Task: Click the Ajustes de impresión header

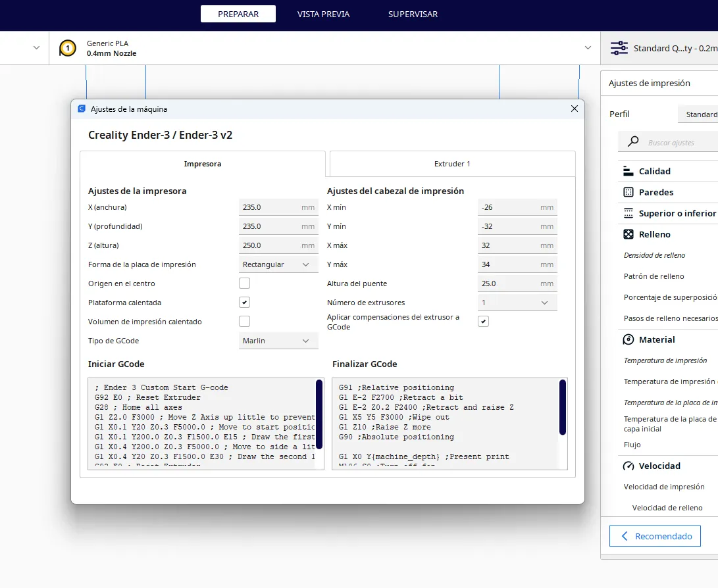Action: (x=650, y=84)
